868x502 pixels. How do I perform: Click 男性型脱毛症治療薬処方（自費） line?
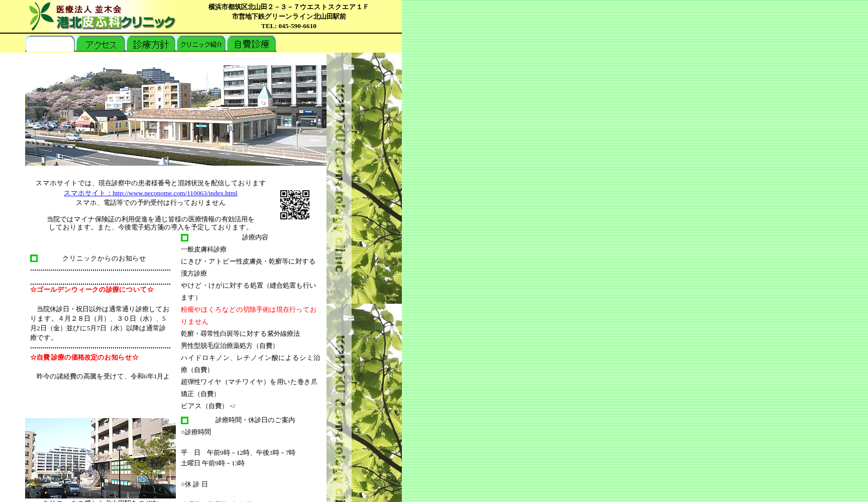[230, 346]
